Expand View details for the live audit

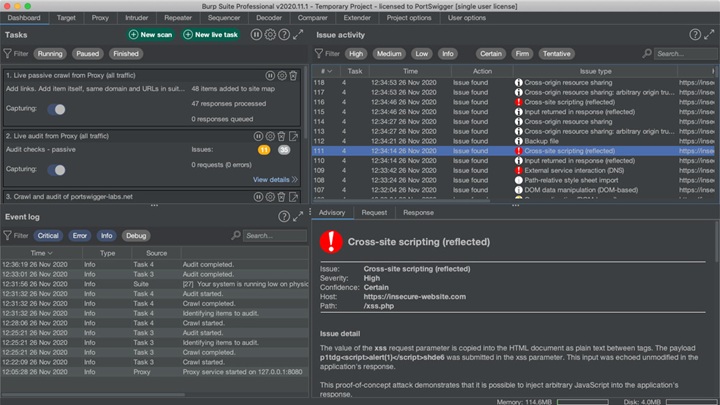pos(274,179)
